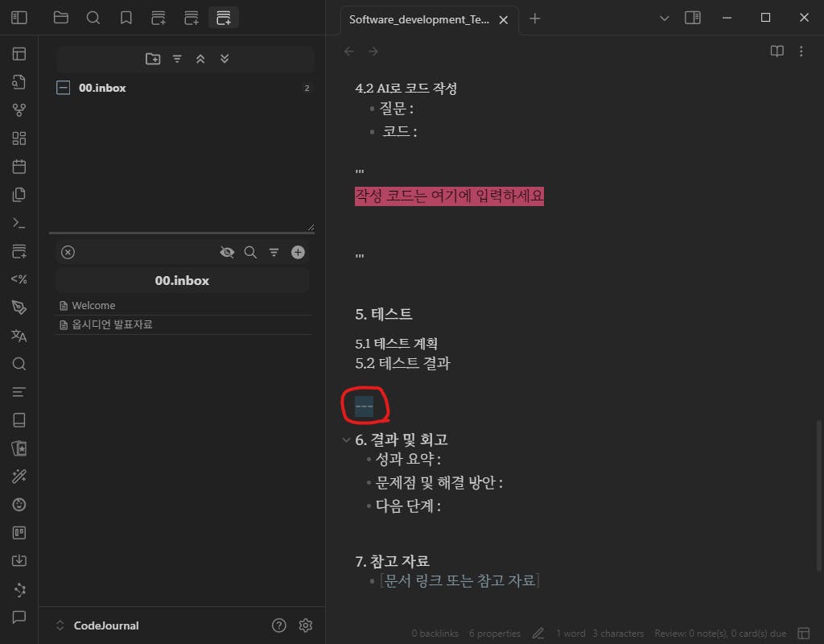Open the note more options menu
Image resolution: width=824 pixels, height=644 pixels.
(801, 51)
